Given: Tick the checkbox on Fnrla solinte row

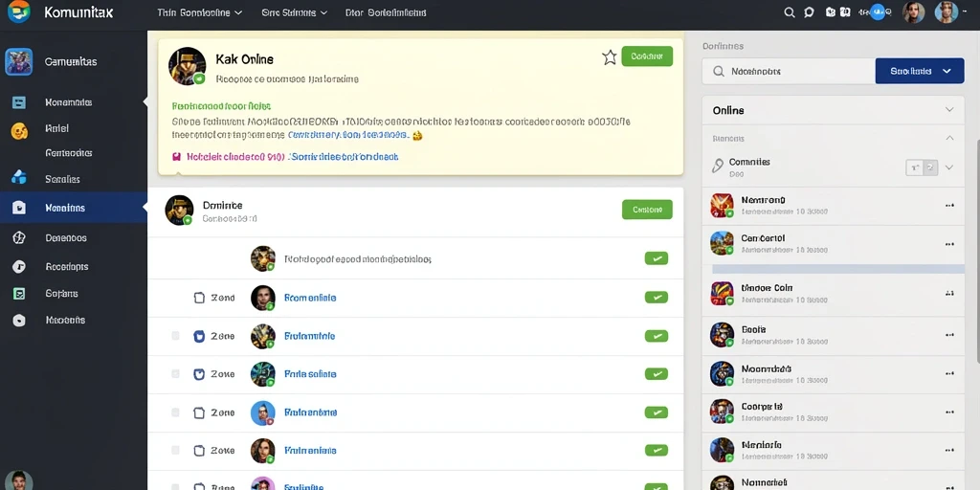Looking at the screenshot, I should click(x=176, y=374).
